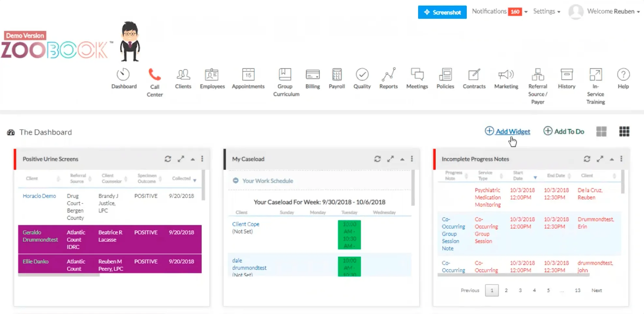This screenshot has height=314, width=644.
Task: Go to the Quality checkmark icon
Action: pos(362,75)
